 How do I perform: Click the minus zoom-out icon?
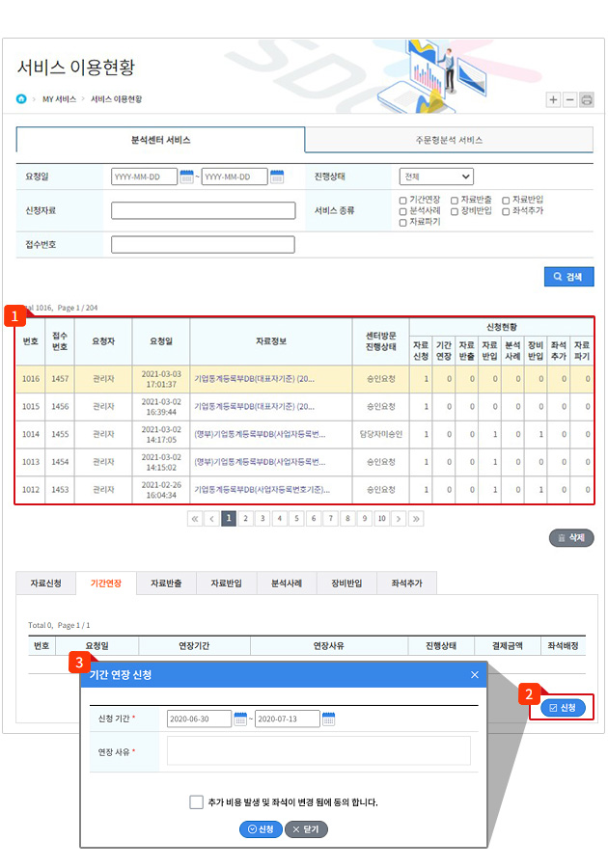[569, 99]
